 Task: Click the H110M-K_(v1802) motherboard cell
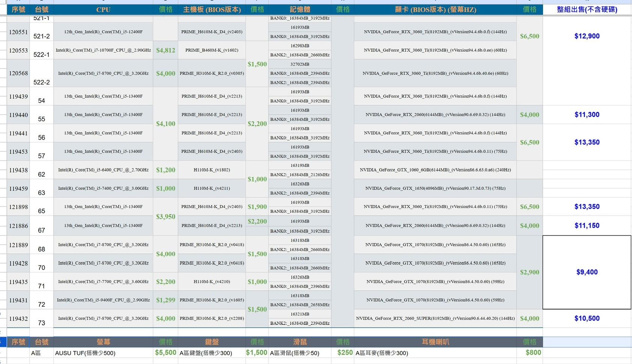(x=212, y=170)
